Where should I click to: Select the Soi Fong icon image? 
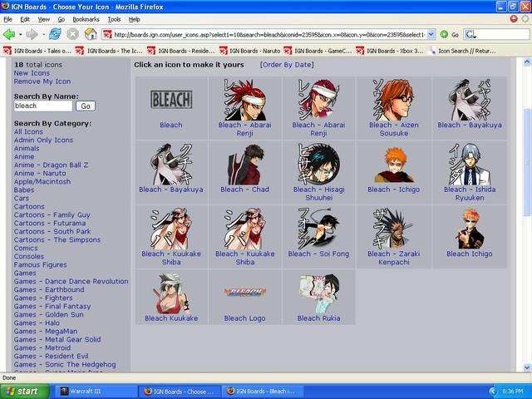318,229
